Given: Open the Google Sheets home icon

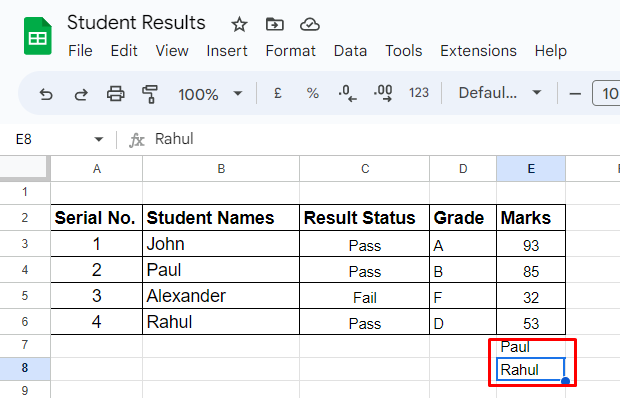Looking at the screenshot, I should coord(38,36).
